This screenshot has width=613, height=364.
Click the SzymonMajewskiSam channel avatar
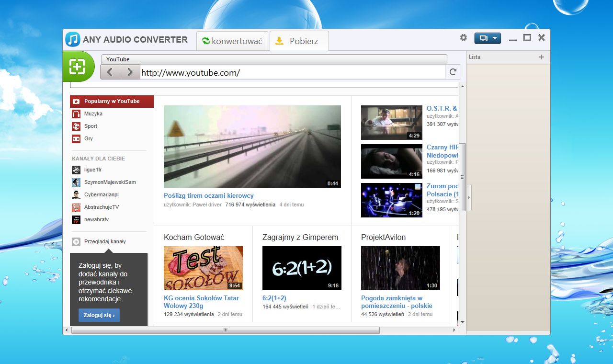click(x=76, y=182)
